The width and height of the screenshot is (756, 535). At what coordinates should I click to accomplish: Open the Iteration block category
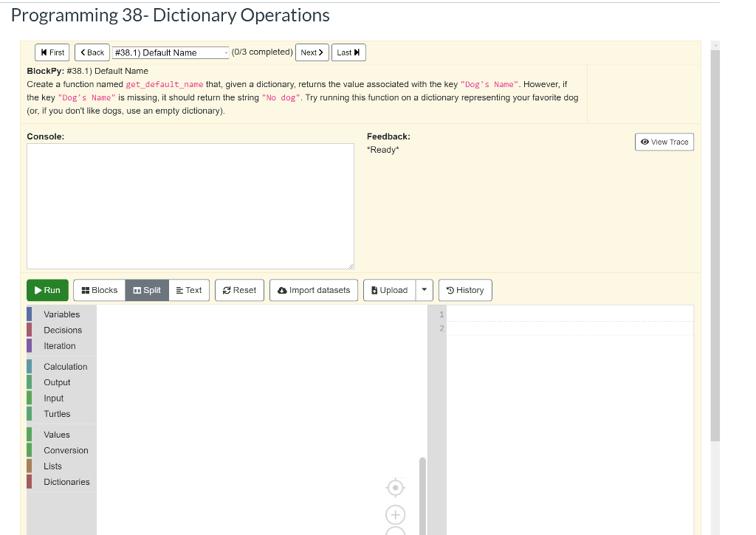(62, 346)
